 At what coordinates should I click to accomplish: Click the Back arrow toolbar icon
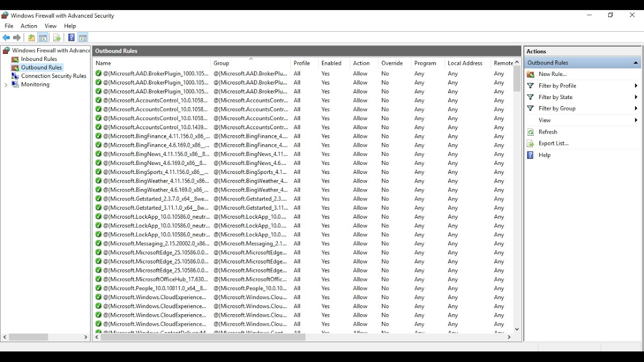point(6,38)
